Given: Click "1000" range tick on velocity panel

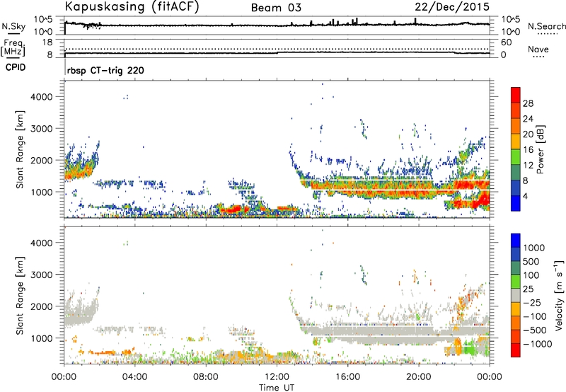Looking at the screenshot, I should 41,338.
